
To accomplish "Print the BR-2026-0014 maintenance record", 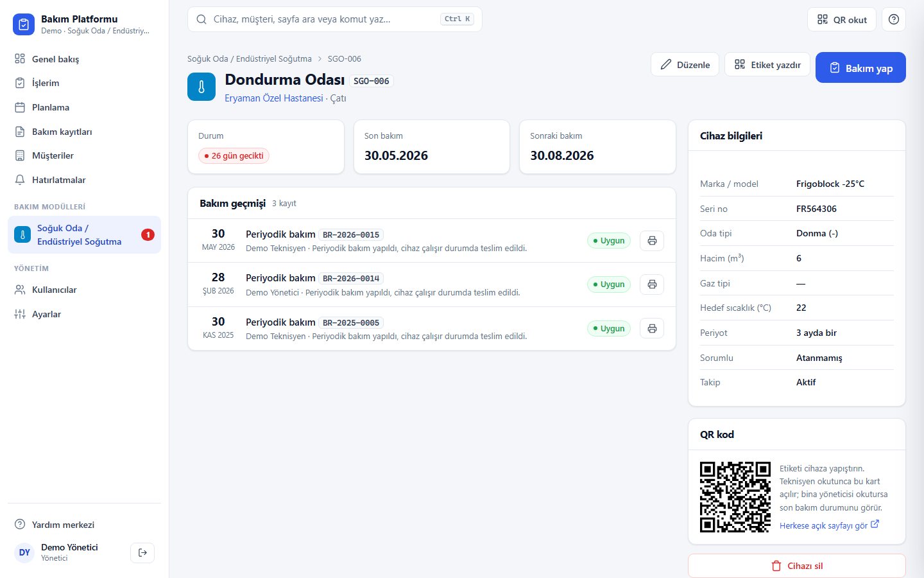I will (652, 285).
